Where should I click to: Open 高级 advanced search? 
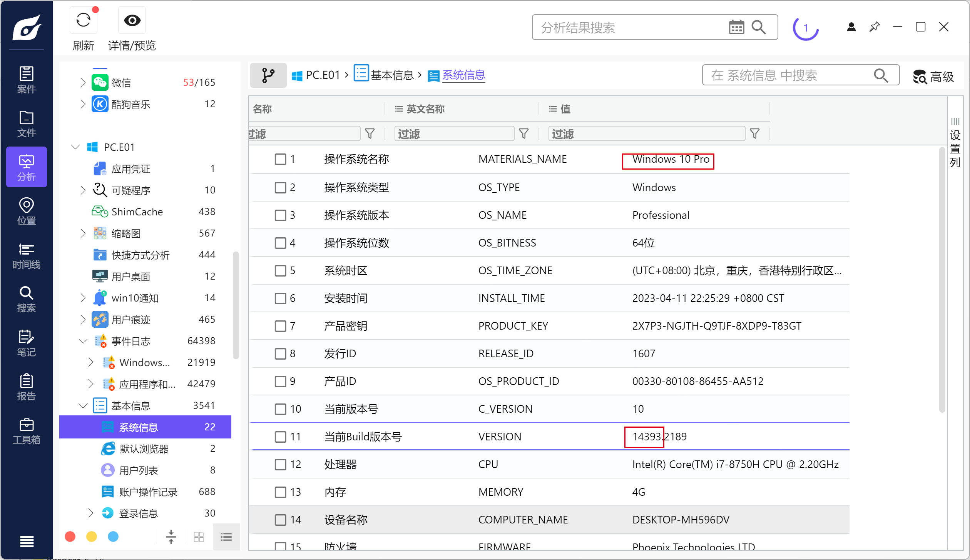[x=933, y=76]
